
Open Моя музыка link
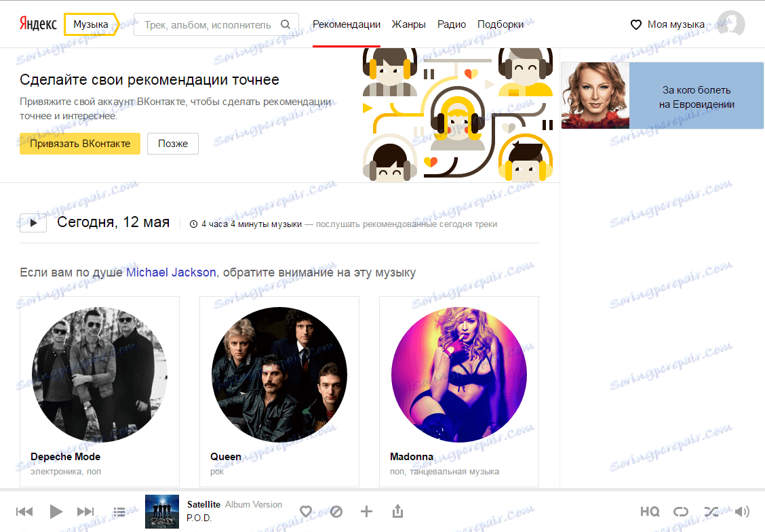[675, 24]
